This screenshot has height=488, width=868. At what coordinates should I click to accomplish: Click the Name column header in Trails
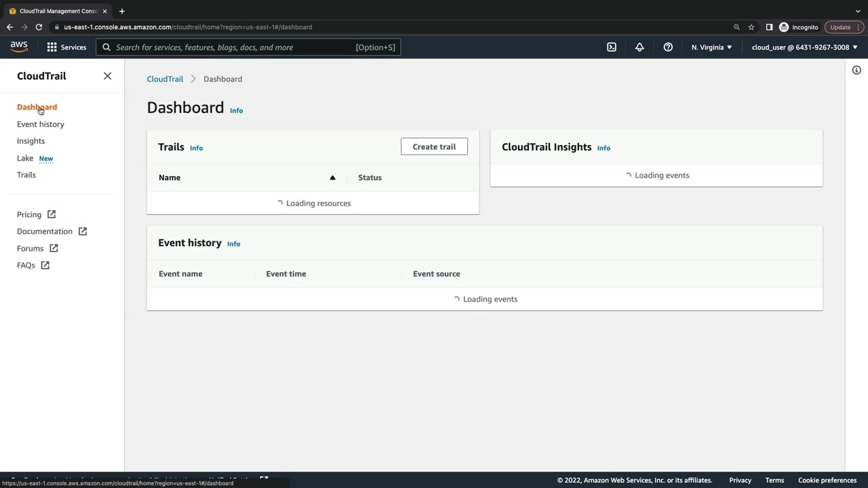click(170, 178)
